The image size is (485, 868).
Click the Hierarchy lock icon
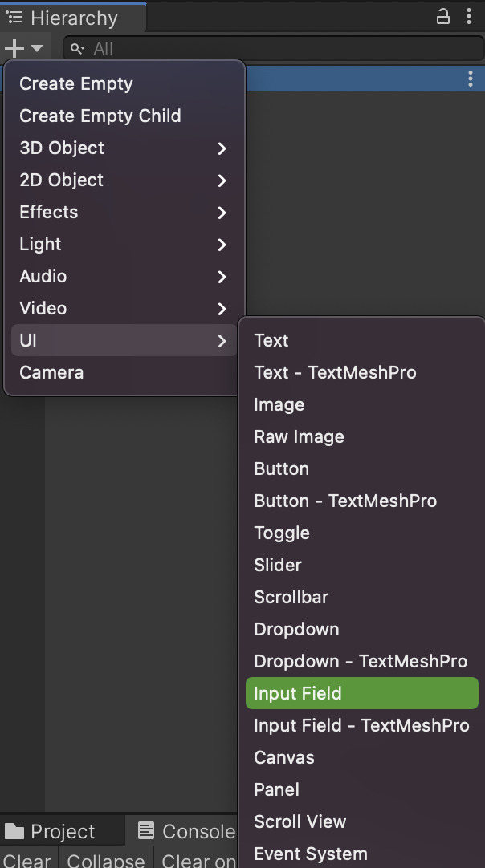click(x=442, y=17)
